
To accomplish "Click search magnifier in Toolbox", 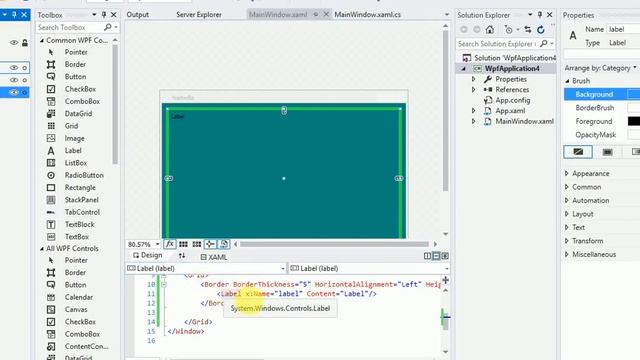I will (x=108, y=27).
